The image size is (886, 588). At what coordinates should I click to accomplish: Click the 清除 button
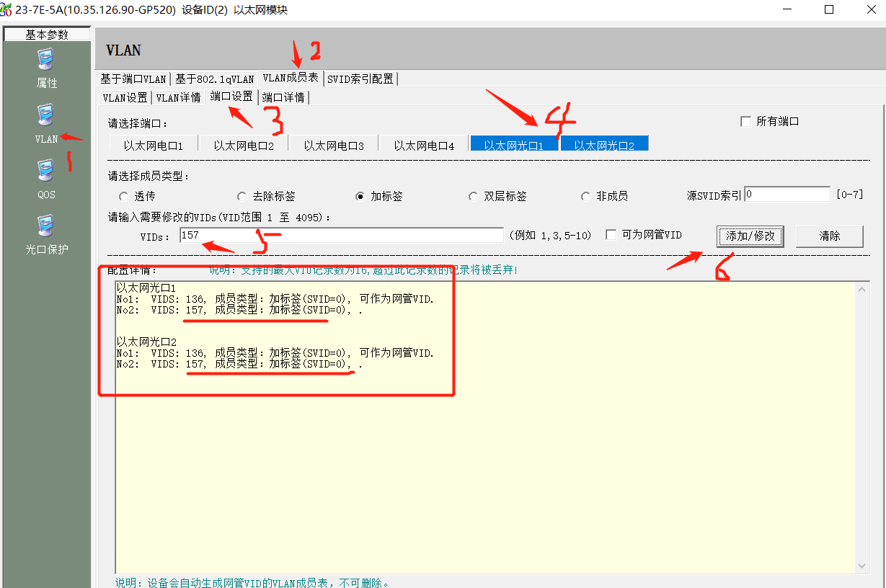pyautogui.click(x=829, y=236)
